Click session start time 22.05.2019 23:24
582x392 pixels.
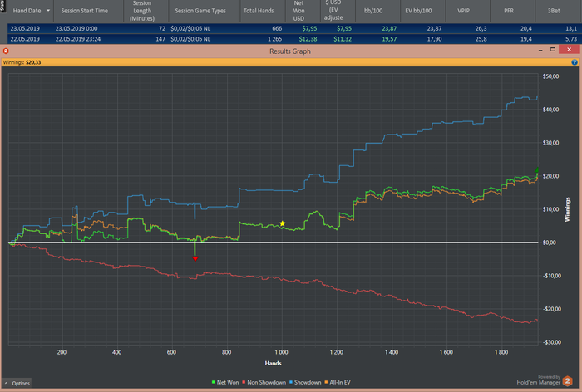78,39
